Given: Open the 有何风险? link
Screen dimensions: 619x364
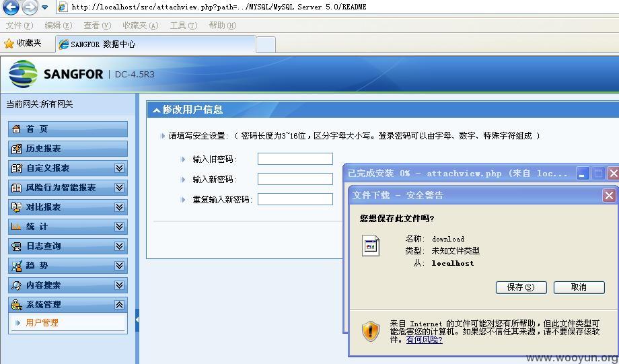Looking at the screenshot, I should click(425, 340).
